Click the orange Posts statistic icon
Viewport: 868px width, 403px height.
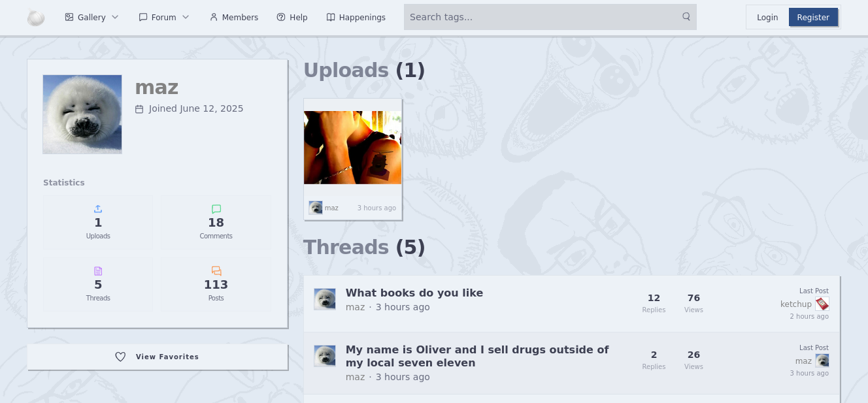click(x=216, y=271)
